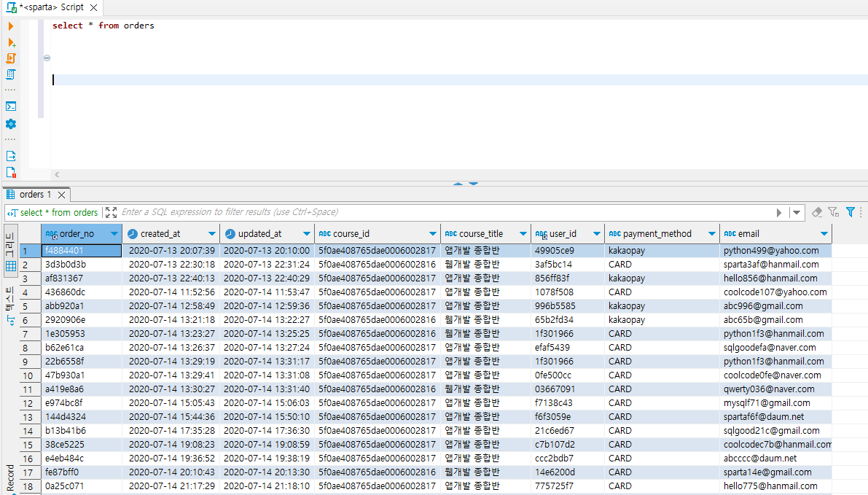
Task: Open a SQL console via the terminal icon
Action: (12, 106)
